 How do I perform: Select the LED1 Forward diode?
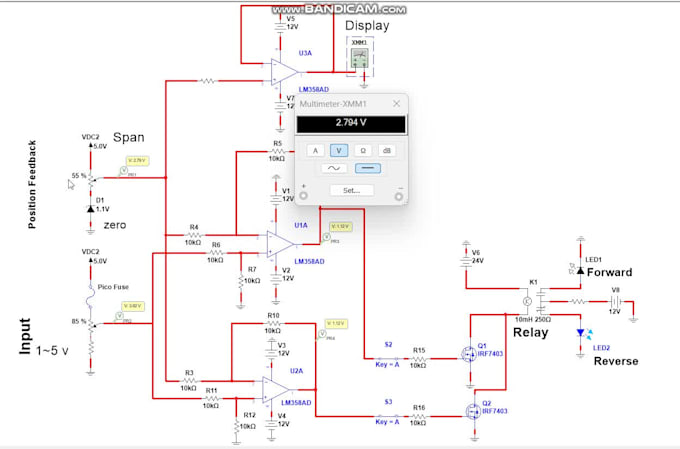(x=580, y=270)
